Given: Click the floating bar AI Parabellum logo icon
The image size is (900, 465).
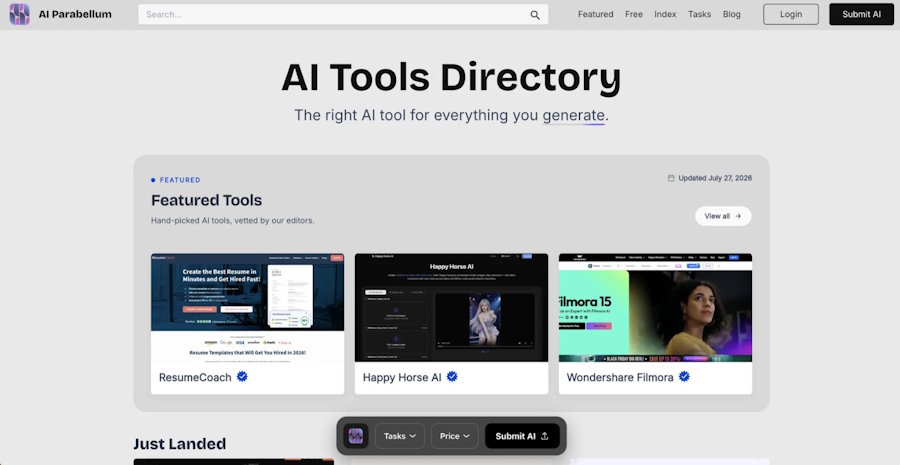Looking at the screenshot, I should [356, 436].
